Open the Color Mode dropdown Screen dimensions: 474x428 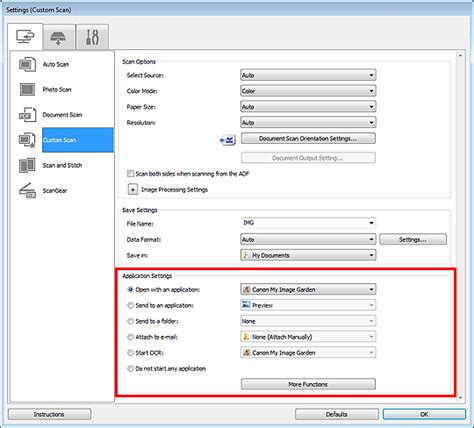308,91
